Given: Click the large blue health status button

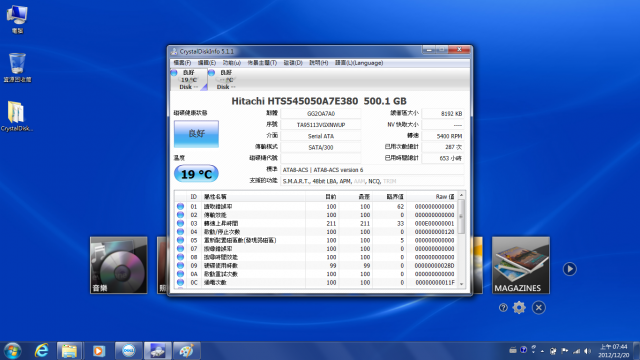Looking at the screenshot, I should tap(196, 133).
